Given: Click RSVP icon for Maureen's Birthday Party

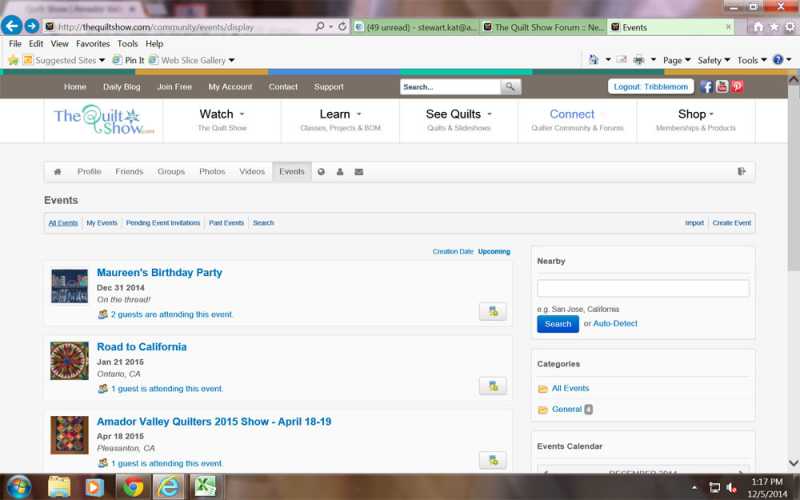Looking at the screenshot, I should click(x=492, y=311).
